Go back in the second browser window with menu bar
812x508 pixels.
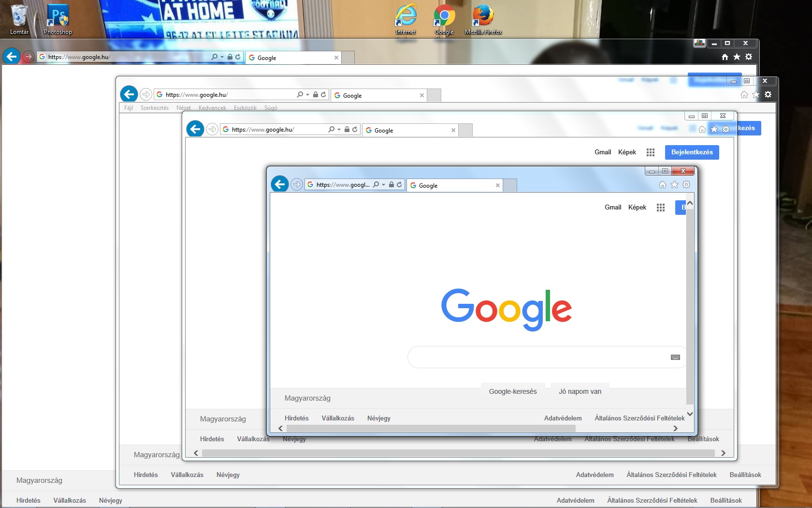(129, 94)
